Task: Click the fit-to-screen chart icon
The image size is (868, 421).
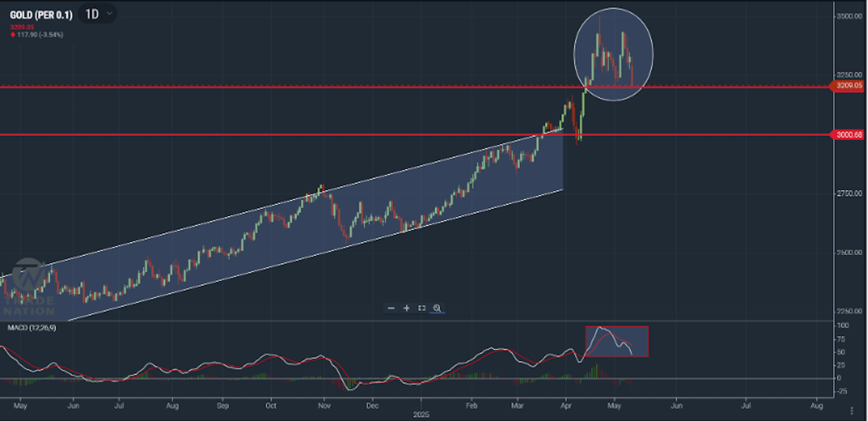Action: [x=422, y=308]
